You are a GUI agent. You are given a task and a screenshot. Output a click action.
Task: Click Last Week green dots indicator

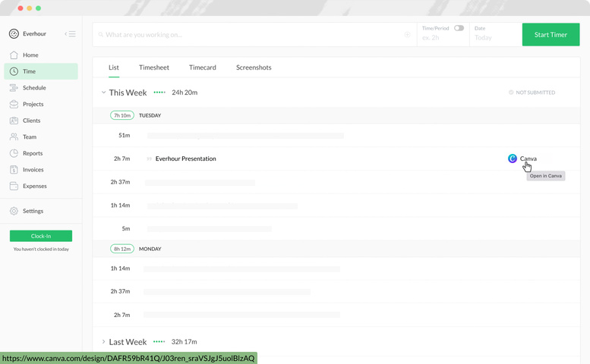click(159, 342)
